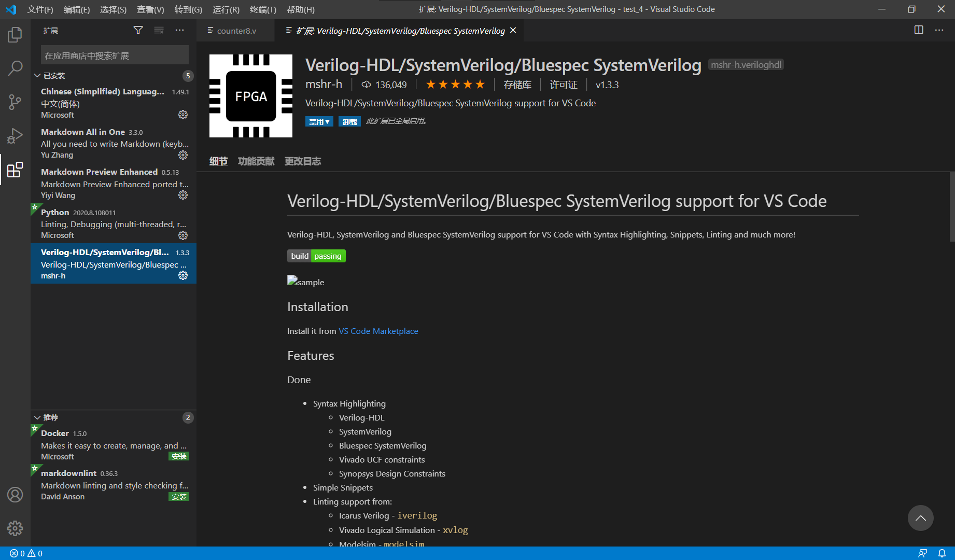Open the 转到(G) menu
955x560 pixels.
coord(188,9)
